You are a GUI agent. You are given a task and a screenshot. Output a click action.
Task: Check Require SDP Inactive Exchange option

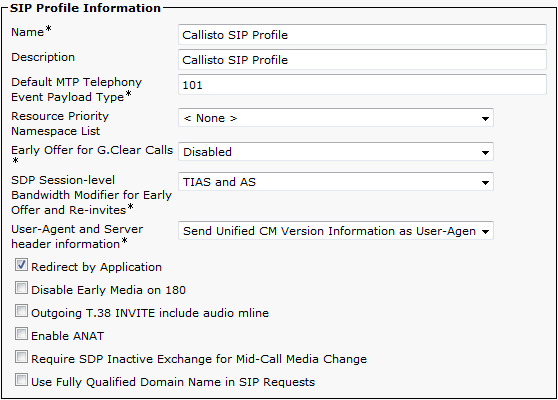(x=21, y=357)
